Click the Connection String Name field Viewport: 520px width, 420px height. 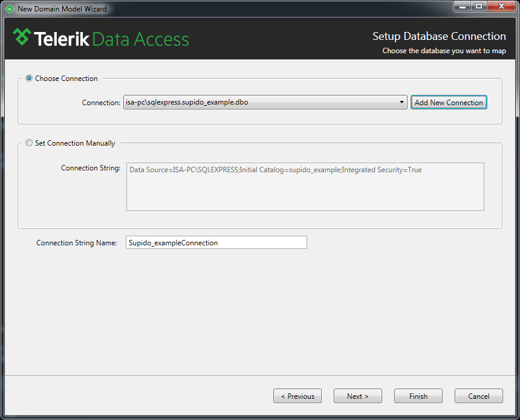click(216, 242)
